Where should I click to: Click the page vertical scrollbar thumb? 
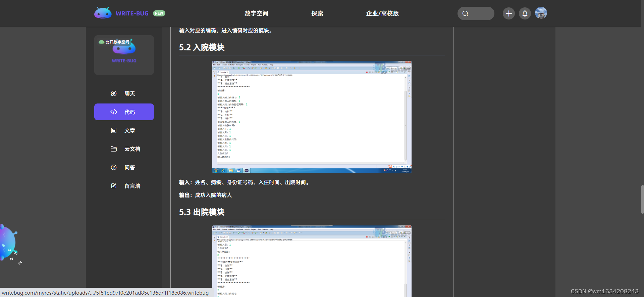642,199
